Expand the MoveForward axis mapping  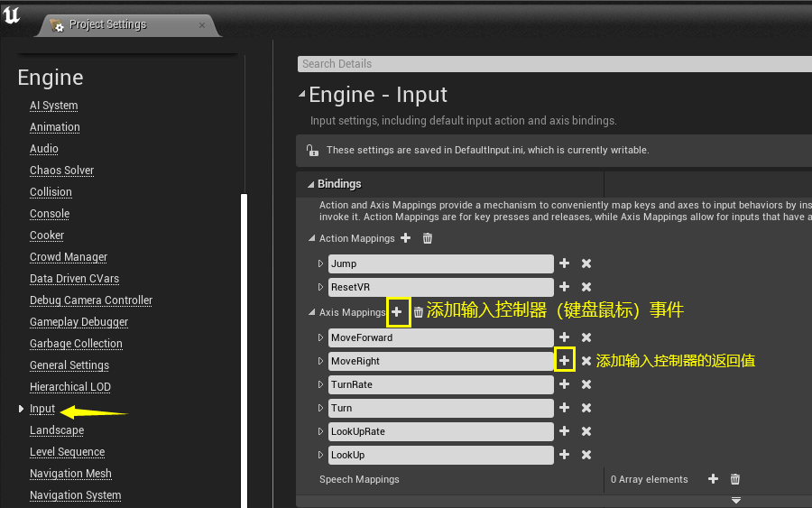point(320,337)
